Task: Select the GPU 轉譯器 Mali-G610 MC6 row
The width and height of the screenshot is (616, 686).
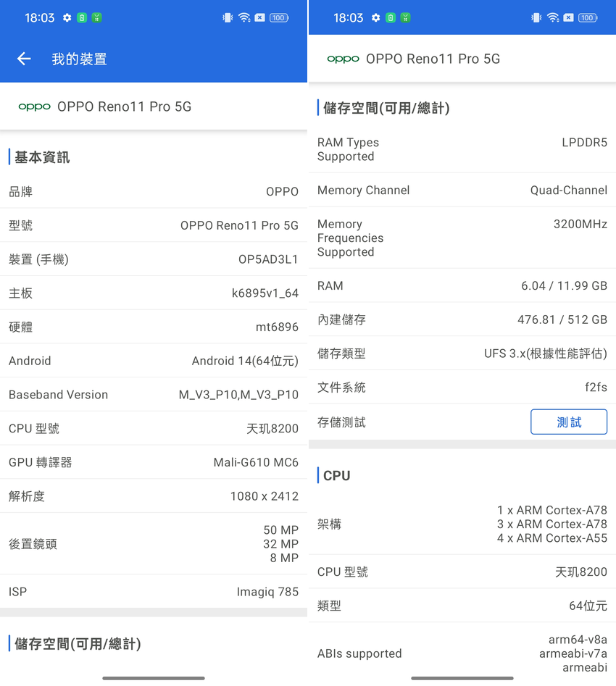Action: coord(154,462)
